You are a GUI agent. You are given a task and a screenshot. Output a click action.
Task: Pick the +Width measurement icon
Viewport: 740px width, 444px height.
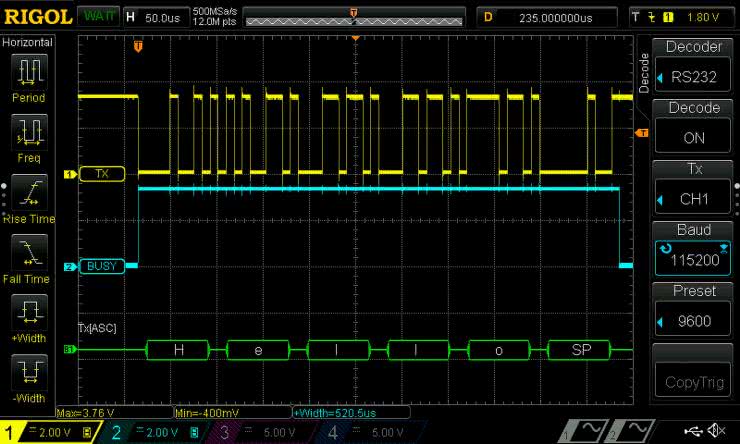[x=29, y=312]
